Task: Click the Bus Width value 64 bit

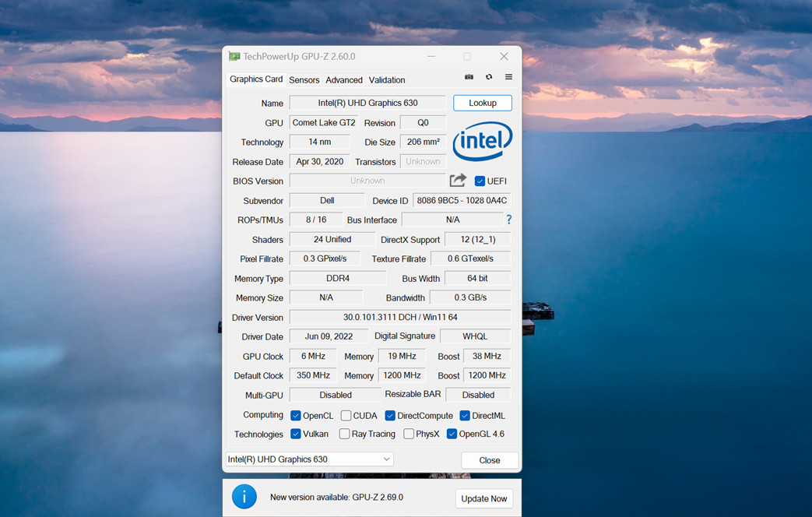Action: coord(477,278)
